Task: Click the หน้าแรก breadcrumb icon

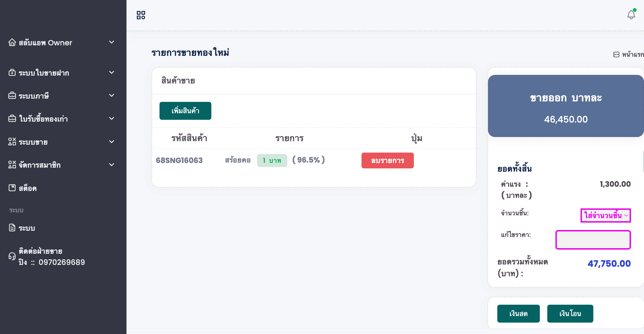Action: (616, 54)
